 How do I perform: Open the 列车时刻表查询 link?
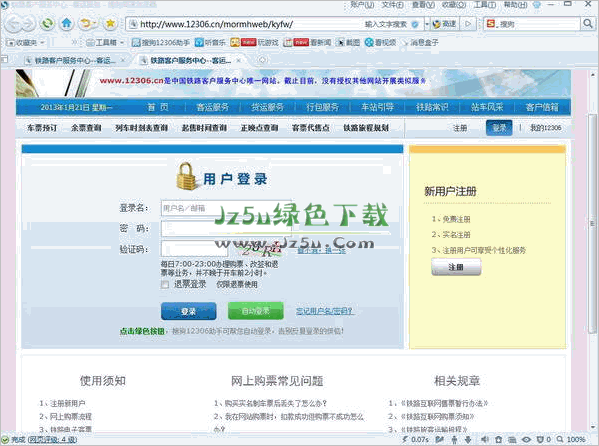pyautogui.click(x=141, y=128)
